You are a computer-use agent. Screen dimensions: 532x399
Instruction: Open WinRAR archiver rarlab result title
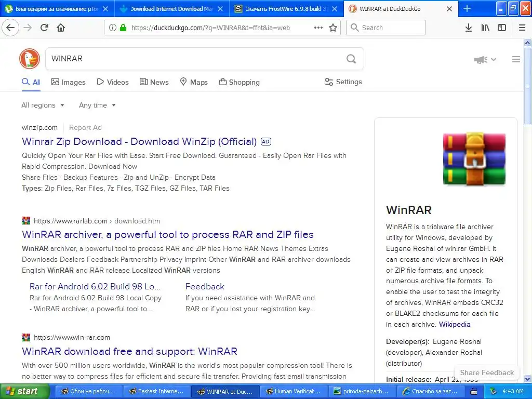click(x=168, y=234)
